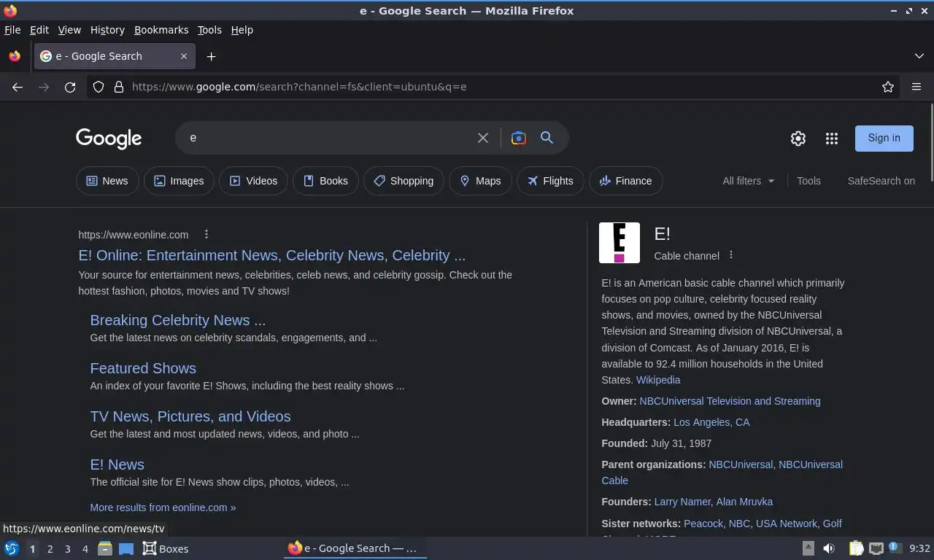Open the View menu

tap(69, 30)
